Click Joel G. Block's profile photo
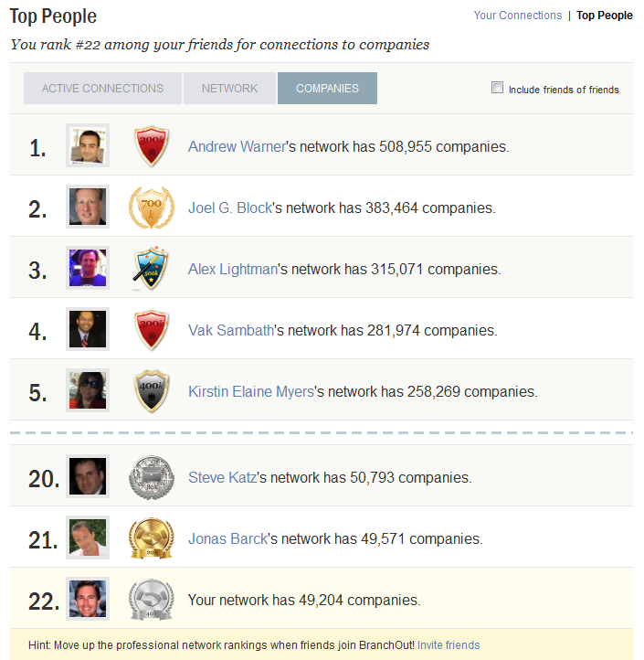This screenshot has height=660, width=644. pyautogui.click(x=88, y=207)
